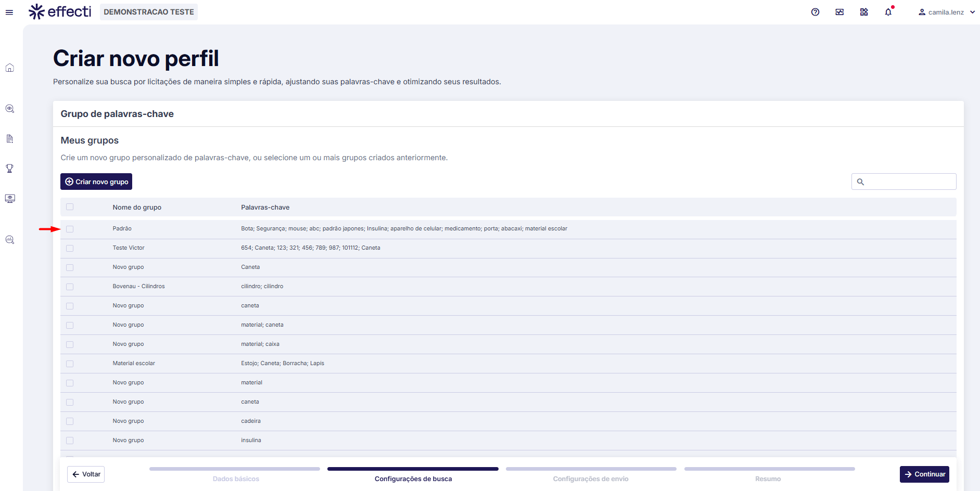Viewport: 980px width, 491px height.
Task: Focus the group search input field
Action: pyautogui.click(x=909, y=182)
